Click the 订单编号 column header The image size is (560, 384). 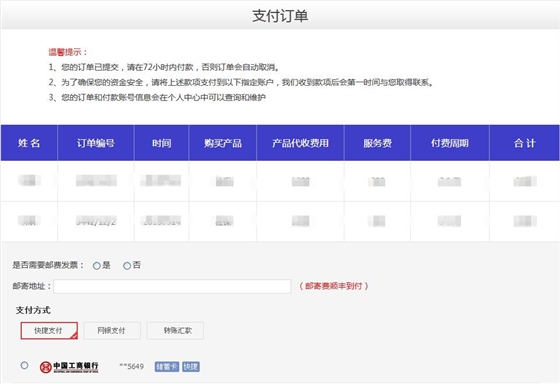tap(96, 143)
